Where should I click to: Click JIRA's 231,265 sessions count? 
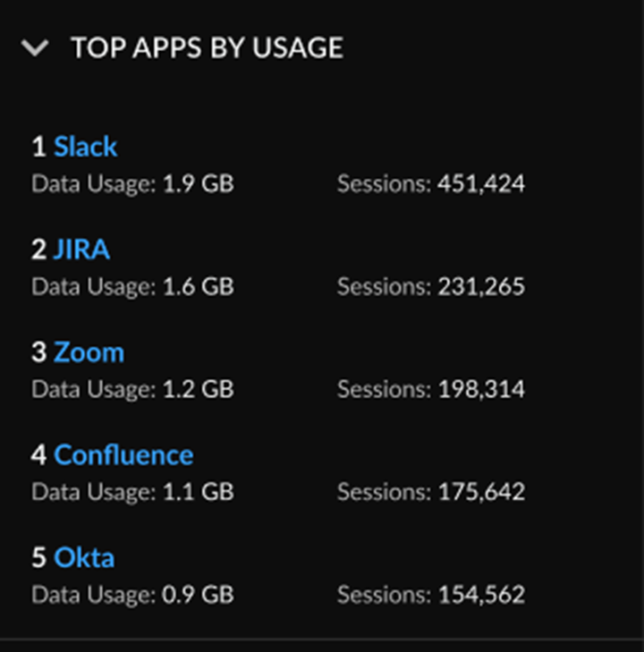(x=480, y=287)
